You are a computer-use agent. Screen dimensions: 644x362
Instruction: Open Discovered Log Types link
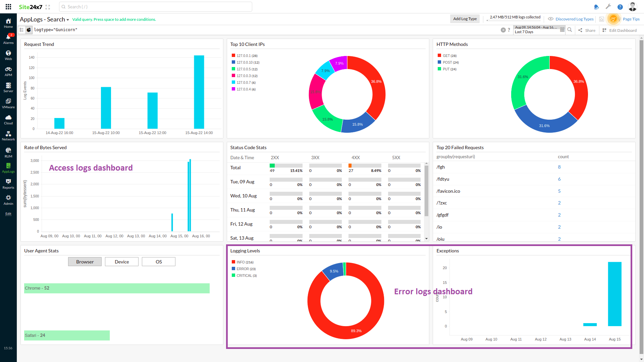tap(574, 19)
